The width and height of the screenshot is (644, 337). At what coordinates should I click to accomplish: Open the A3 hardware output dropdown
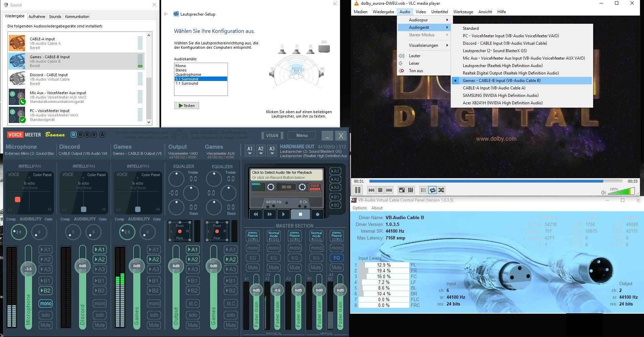(x=272, y=150)
